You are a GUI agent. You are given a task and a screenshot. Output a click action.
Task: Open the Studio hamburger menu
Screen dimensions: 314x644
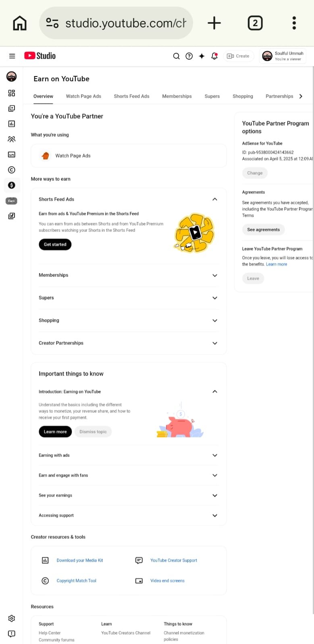pos(12,56)
